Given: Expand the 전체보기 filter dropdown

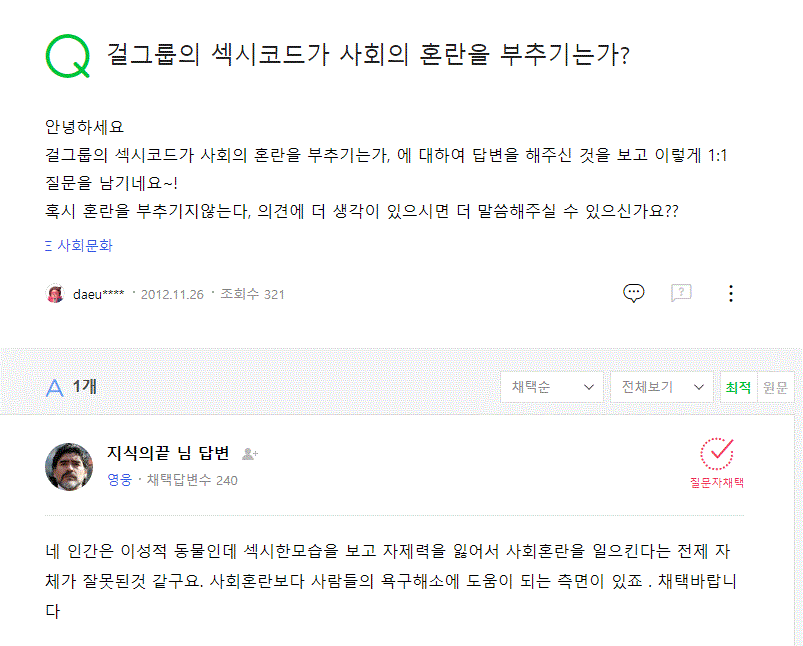Looking at the screenshot, I should click(661, 387).
